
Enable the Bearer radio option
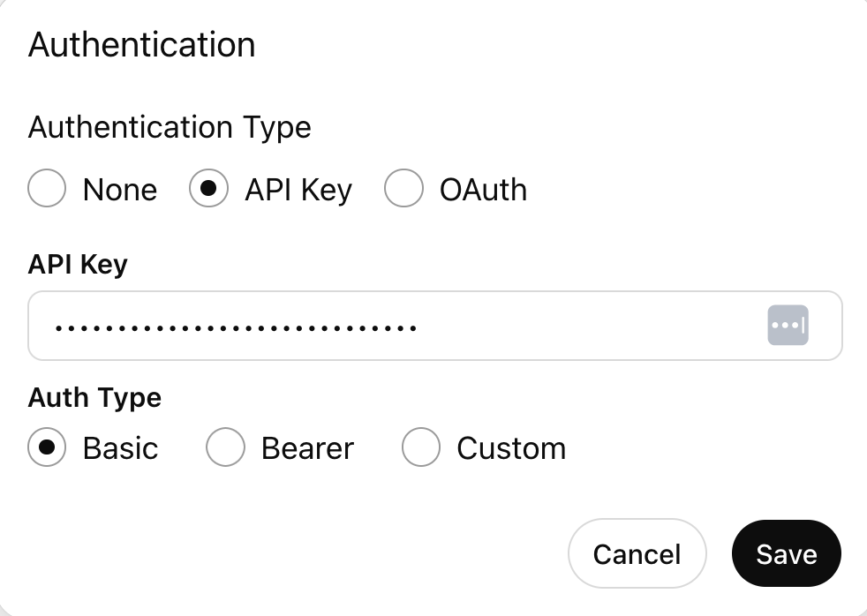(225, 447)
